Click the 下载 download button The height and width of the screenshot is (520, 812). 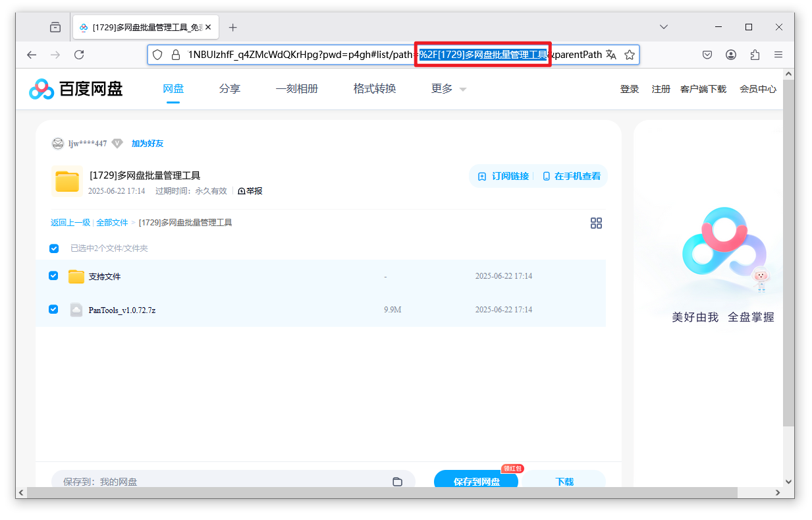point(564,481)
